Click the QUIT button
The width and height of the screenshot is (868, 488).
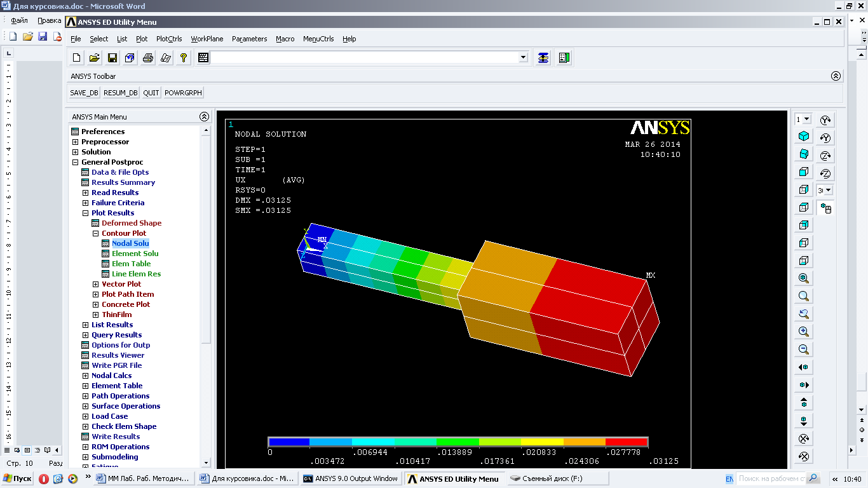pyautogui.click(x=151, y=93)
